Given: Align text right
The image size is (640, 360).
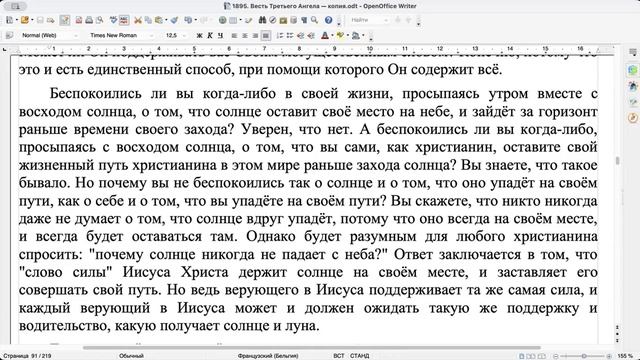Looking at the screenshot, I should click(255, 36).
